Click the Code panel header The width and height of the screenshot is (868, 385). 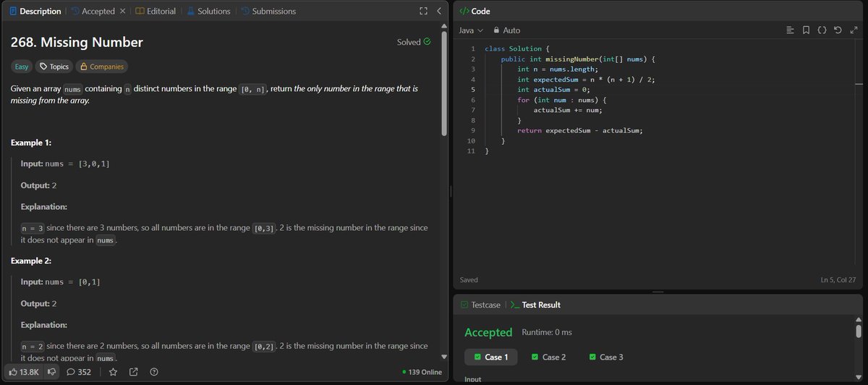click(x=475, y=11)
